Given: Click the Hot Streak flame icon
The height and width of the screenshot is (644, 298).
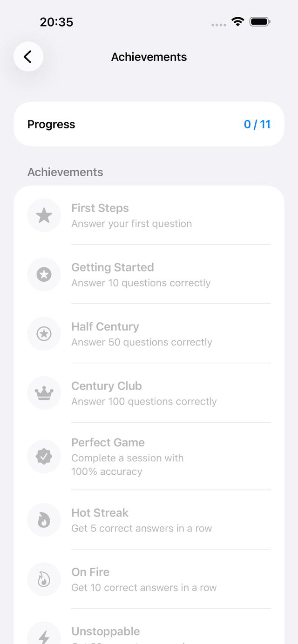Looking at the screenshot, I should [44, 520].
